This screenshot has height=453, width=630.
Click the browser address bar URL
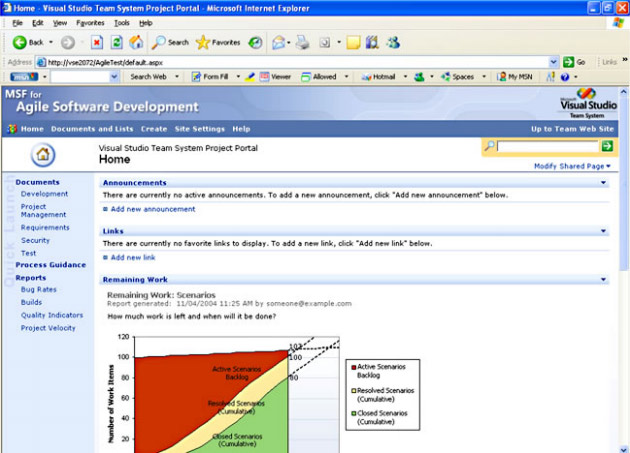click(x=105, y=62)
